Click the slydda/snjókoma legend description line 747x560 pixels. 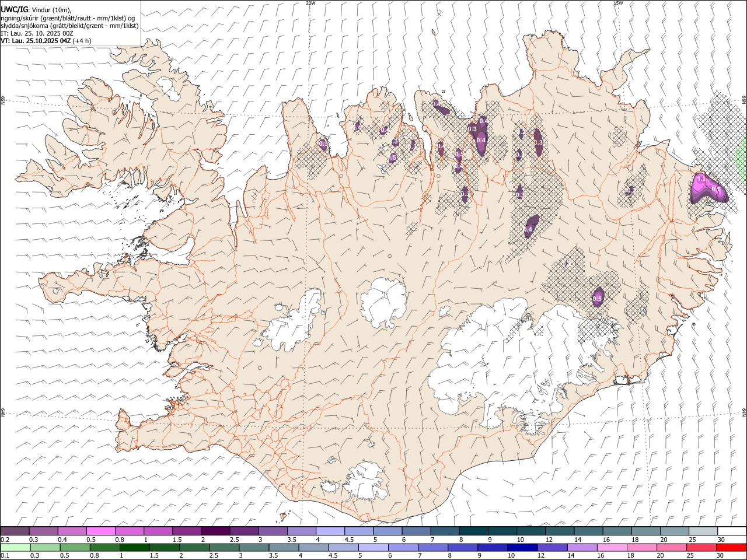pyautogui.click(x=69, y=26)
